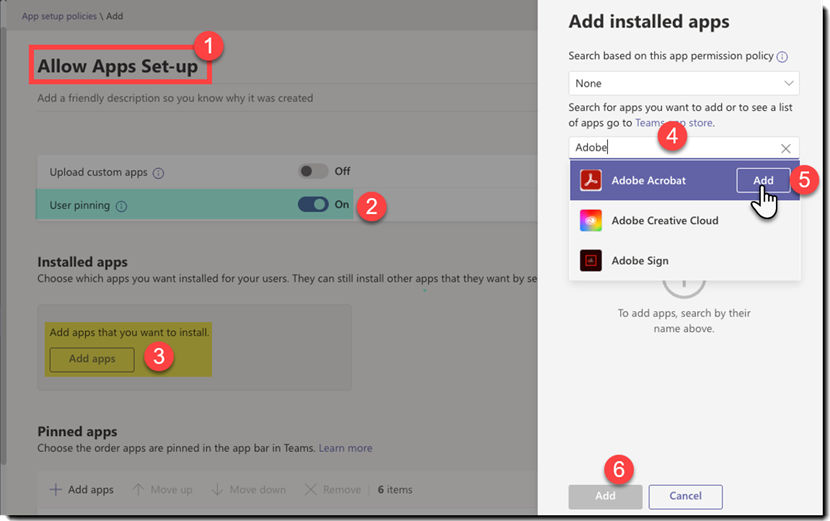Clear the Adobe search text with X
This screenshot has height=521, width=830.
[x=786, y=148]
